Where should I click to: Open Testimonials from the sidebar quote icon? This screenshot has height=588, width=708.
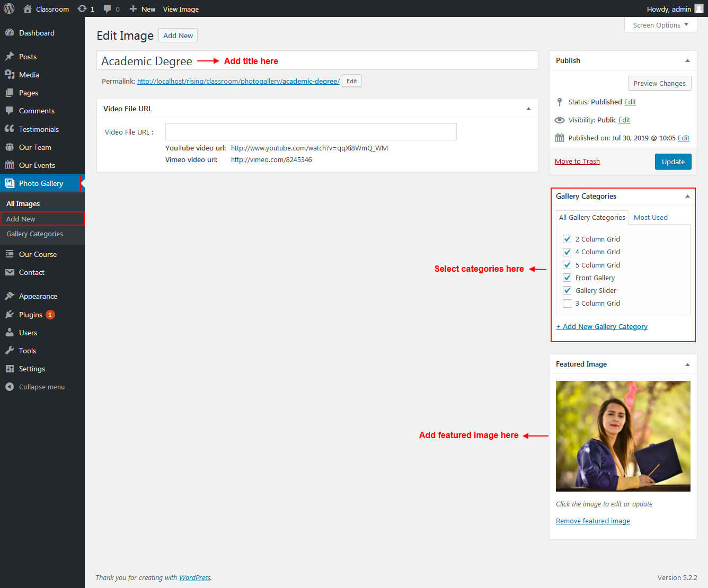(x=10, y=129)
